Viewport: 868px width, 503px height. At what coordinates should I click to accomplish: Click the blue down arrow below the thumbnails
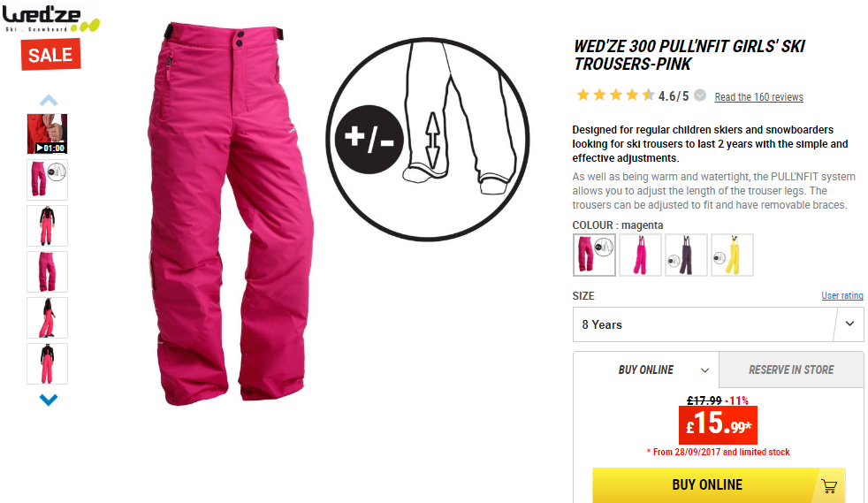pyautogui.click(x=48, y=400)
